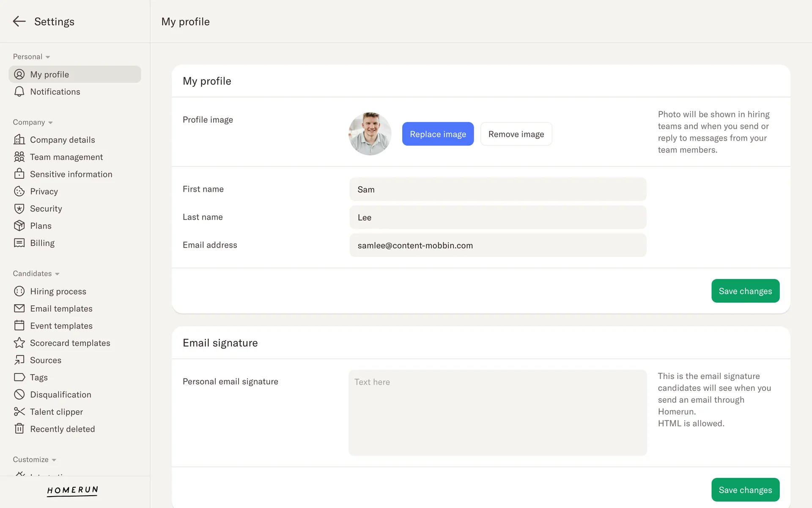The image size is (812, 508).
Task: Click the envelope icon for Email templates
Action: (x=19, y=308)
